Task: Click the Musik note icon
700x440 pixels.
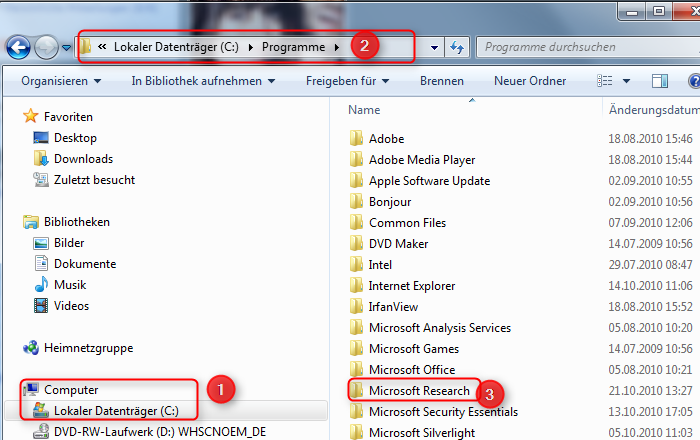Action: 41,284
